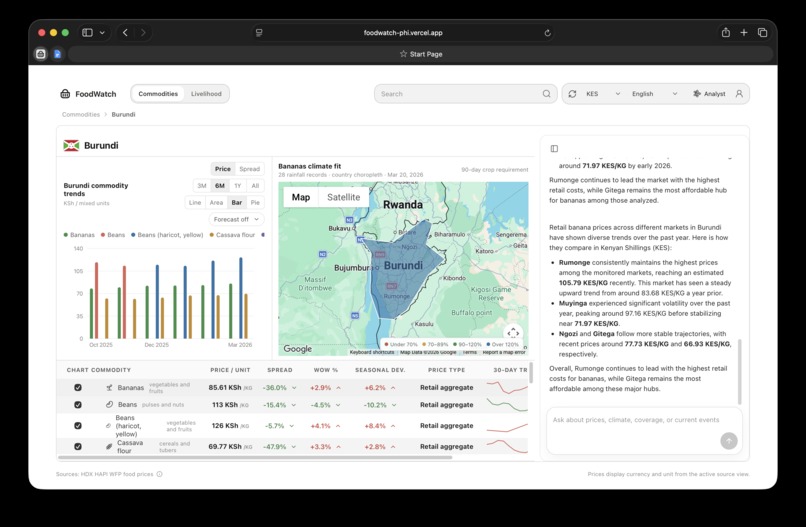The width and height of the screenshot is (806, 527).
Task: Switch map to Satellite view
Action: click(x=343, y=197)
